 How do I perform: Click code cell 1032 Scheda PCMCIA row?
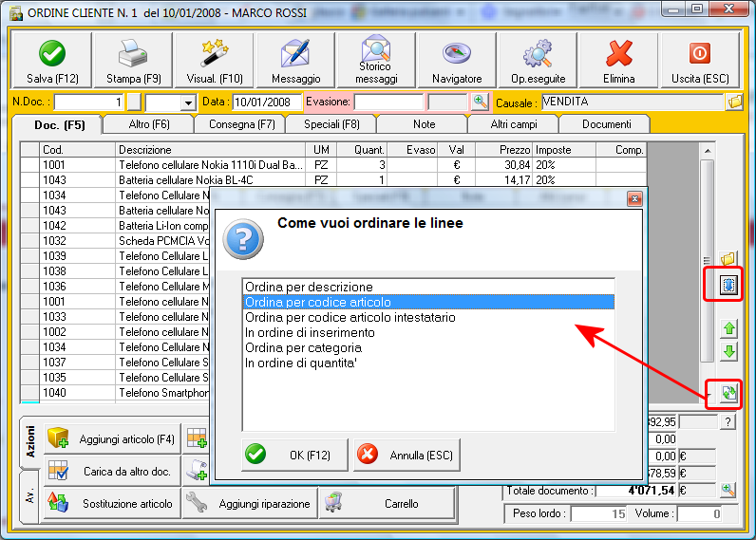click(77, 241)
